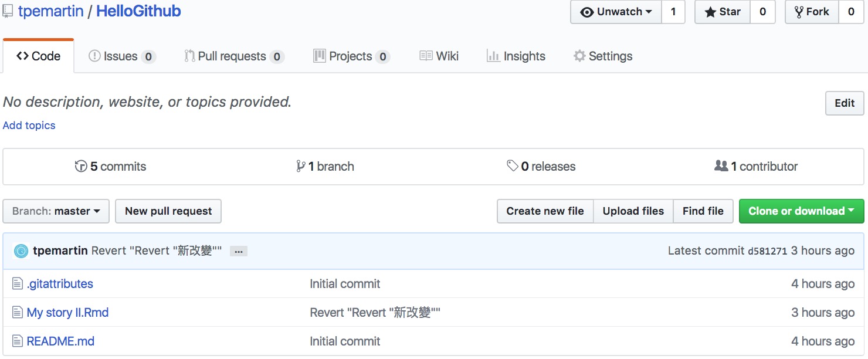Expand the commit message with the ellipsis
868x359 pixels.
[239, 251]
